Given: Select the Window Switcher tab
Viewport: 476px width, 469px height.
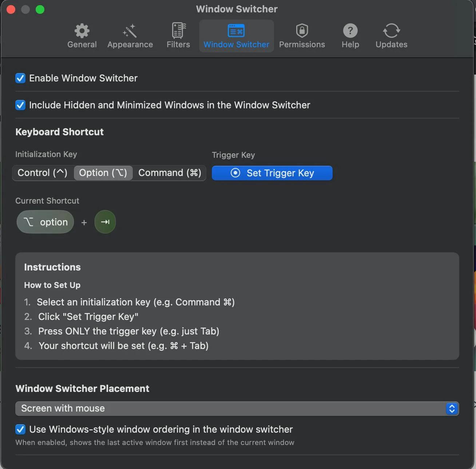Looking at the screenshot, I should coord(236,36).
